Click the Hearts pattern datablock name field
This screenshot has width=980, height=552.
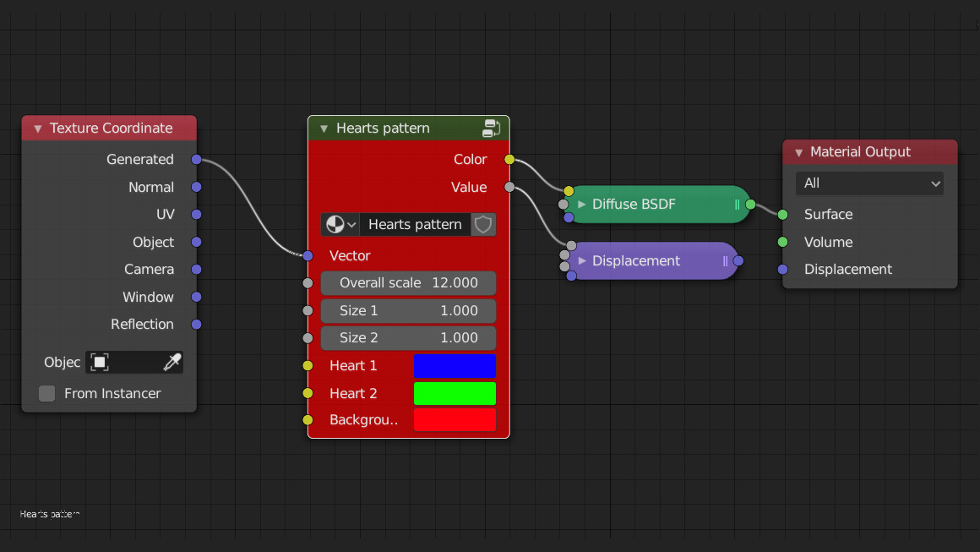pos(414,224)
